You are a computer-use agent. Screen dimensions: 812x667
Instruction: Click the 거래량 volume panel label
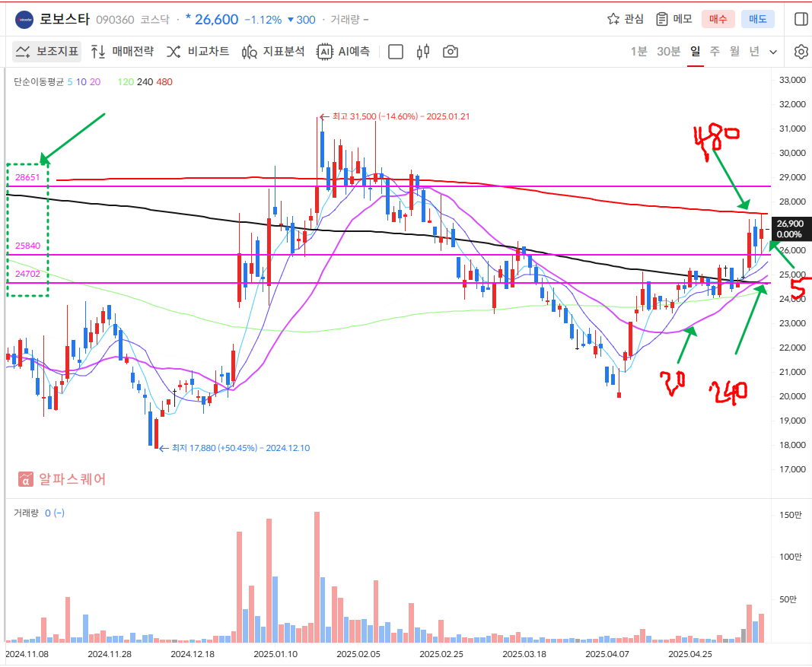(26, 513)
